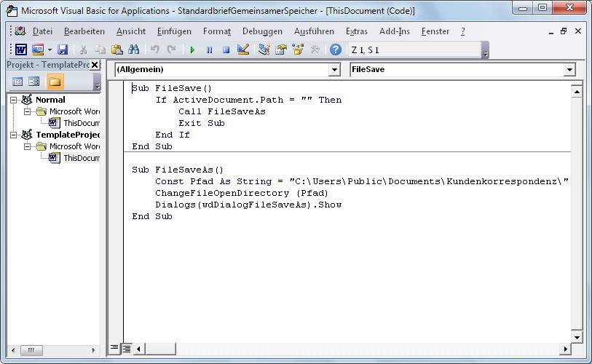Click on 'Sub FileSaveAs()' code line

click(x=178, y=170)
